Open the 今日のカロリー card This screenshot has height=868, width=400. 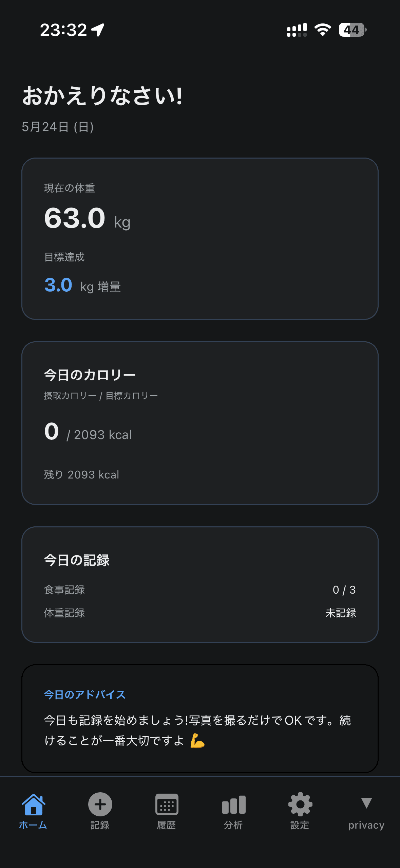click(200, 423)
